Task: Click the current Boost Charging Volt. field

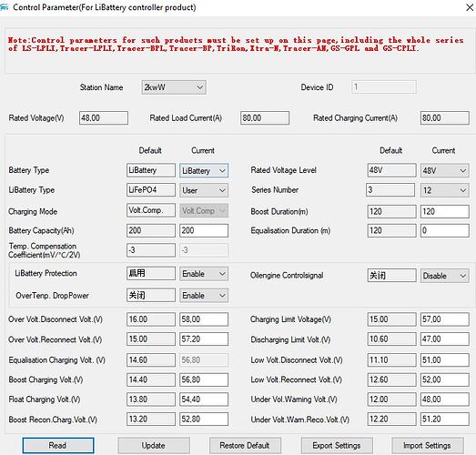Action: (x=204, y=379)
